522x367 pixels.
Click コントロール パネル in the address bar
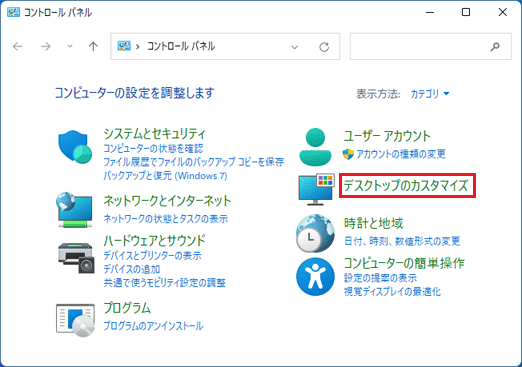[181, 46]
